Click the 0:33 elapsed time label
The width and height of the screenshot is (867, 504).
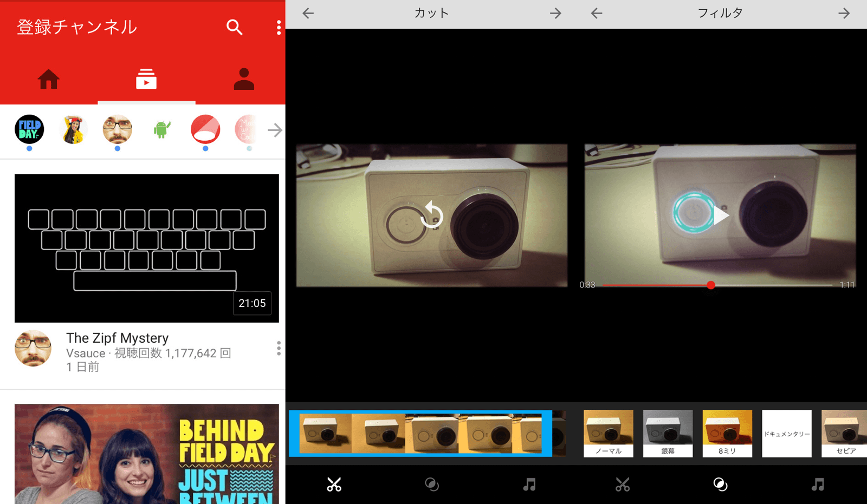pyautogui.click(x=587, y=285)
